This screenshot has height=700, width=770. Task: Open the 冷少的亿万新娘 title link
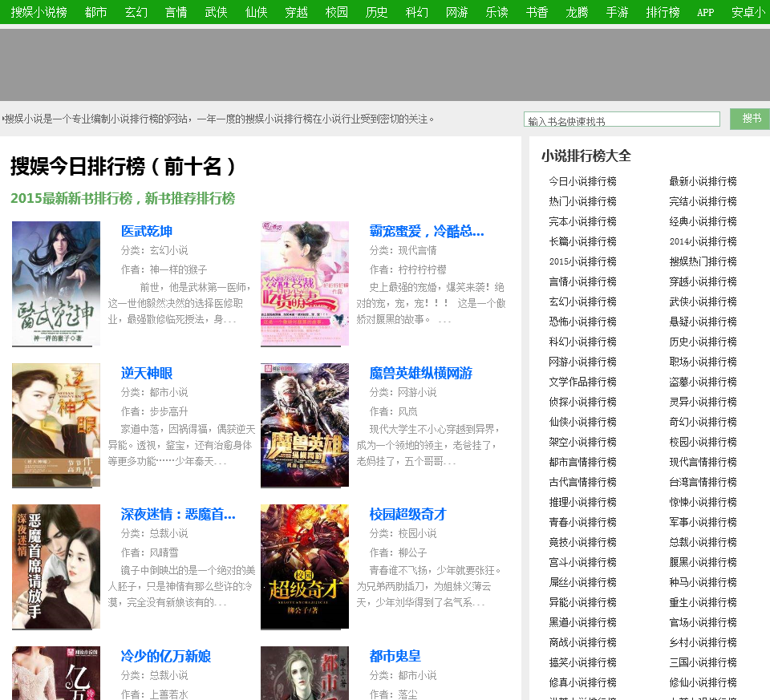click(165, 657)
